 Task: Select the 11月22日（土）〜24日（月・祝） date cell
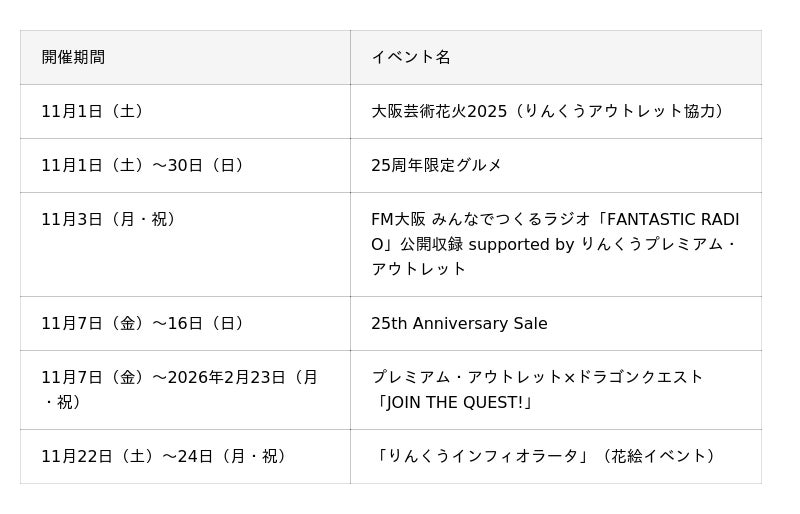click(x=168, y=456)
